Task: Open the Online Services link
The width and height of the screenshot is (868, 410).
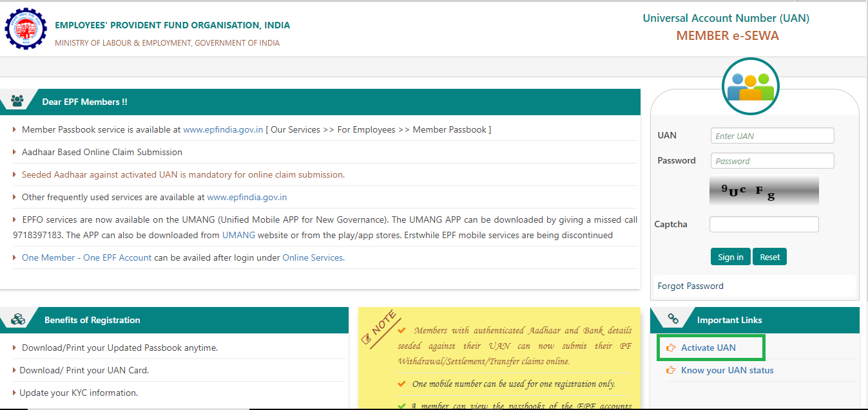Action: click(313, 257)
